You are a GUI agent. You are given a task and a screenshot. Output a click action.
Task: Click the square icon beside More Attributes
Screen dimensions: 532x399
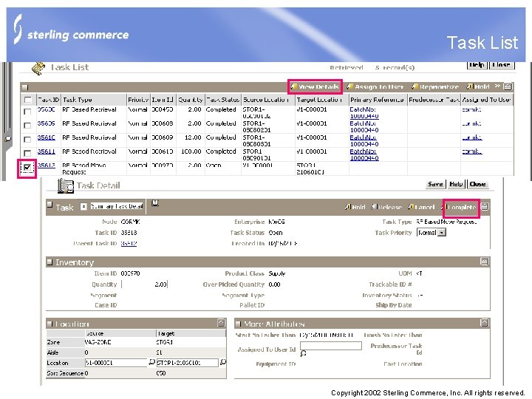point(238,324)
